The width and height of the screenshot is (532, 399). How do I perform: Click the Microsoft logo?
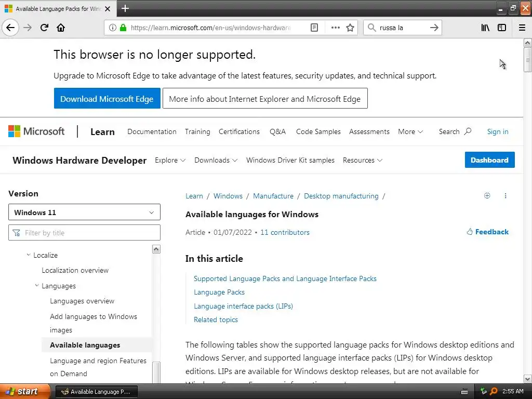click(36, 131)
